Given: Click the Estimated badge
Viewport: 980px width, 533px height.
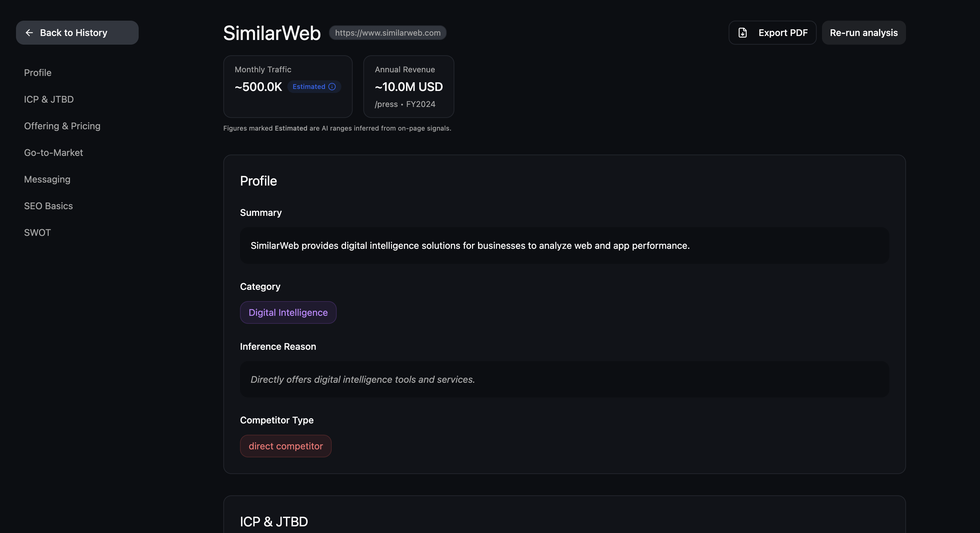Looking at the screenshot, I should (x=309, y=87).
